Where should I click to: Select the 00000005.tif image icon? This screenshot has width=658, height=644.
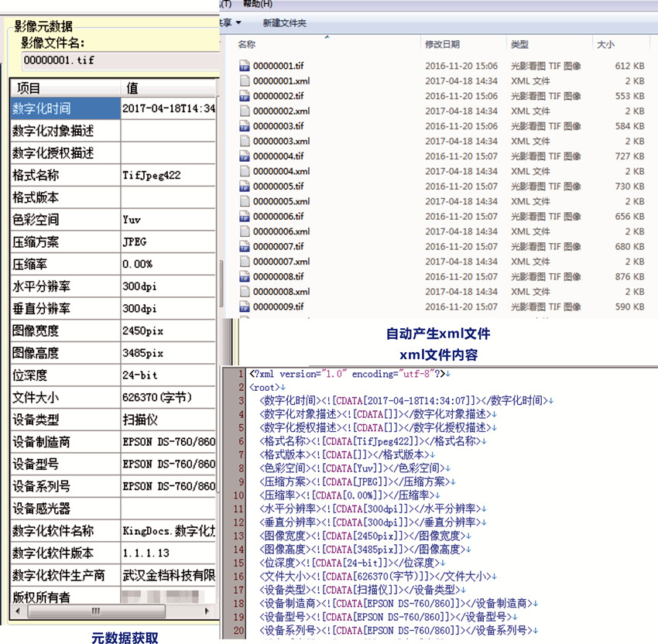(245, 187)
